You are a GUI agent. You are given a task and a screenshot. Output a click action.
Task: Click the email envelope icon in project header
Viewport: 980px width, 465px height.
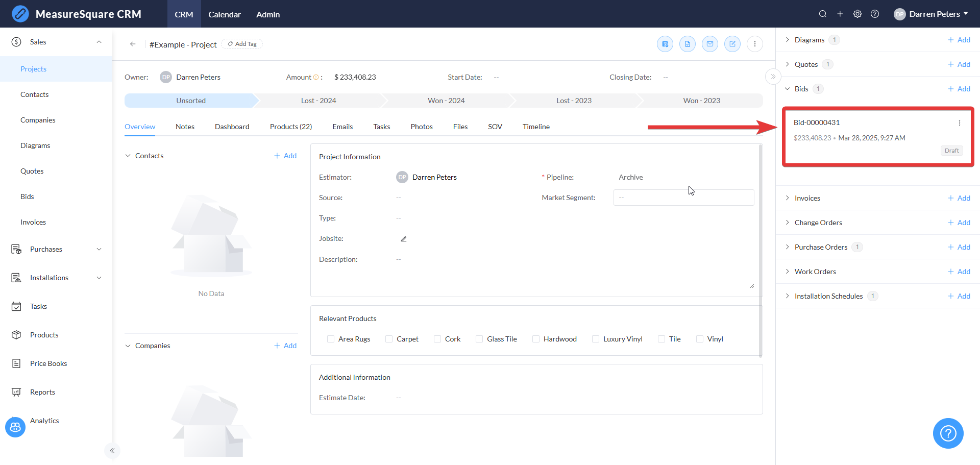[709, 44]
